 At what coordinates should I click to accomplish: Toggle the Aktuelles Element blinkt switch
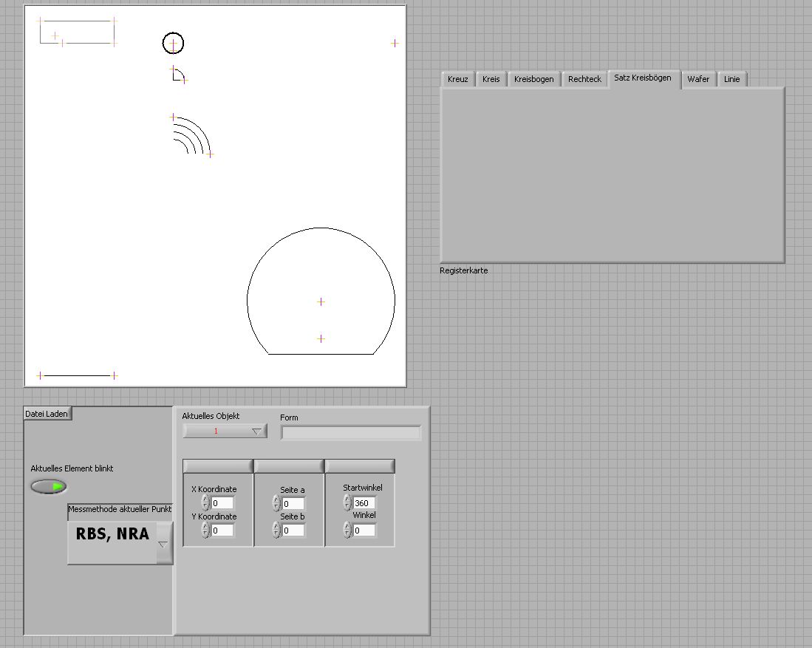pos(49,486)
